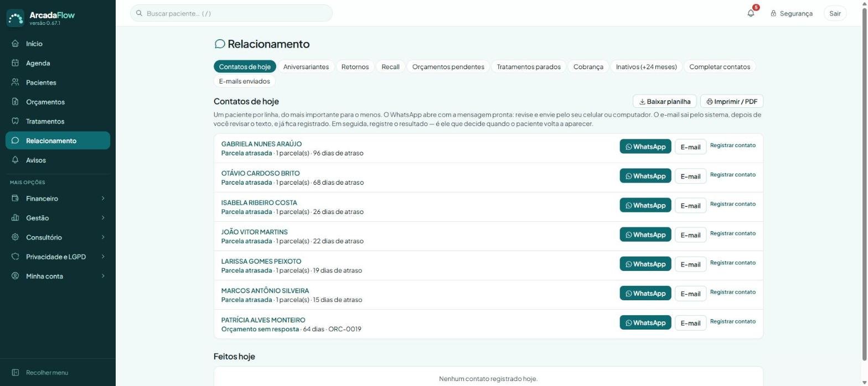Select the Cobrança tab
Image resolution: width=868 pixels, height=386 pixels.
(x=588, y=67)
